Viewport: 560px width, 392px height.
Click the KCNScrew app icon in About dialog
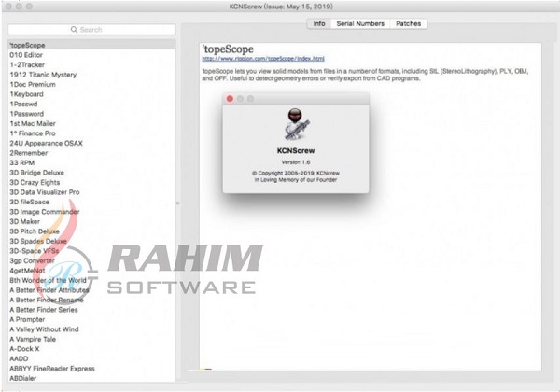[297, 124]
